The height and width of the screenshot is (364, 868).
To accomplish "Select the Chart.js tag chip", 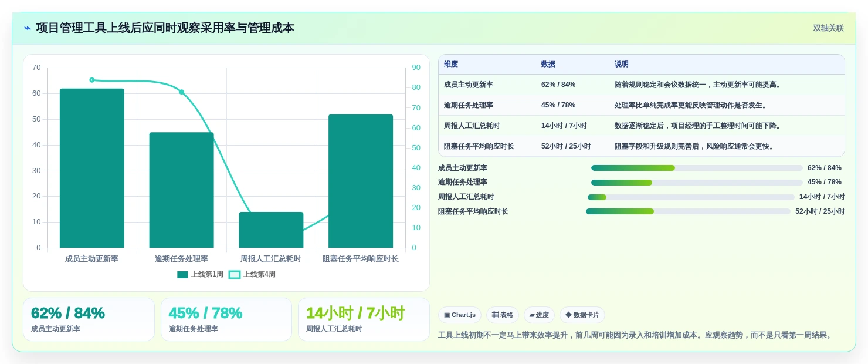I will 460,315.
